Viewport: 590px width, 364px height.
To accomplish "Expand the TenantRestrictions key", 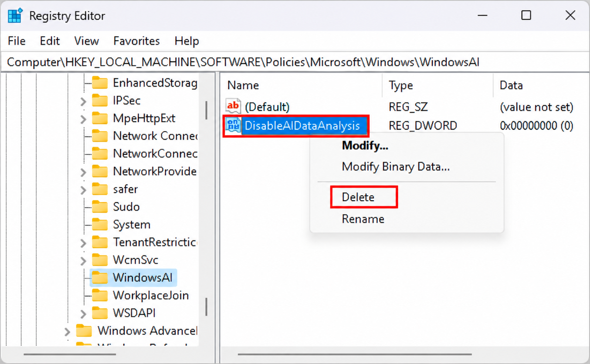I will tap(83, 243).
